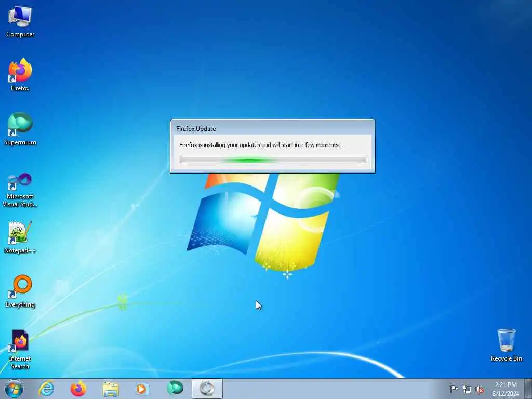Open Windows Explorer from the taskbar
Viewport: 532px width, 399px height.
110,389
